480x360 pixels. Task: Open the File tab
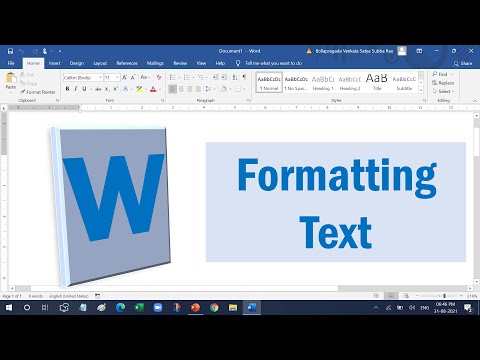click(11, 63)
